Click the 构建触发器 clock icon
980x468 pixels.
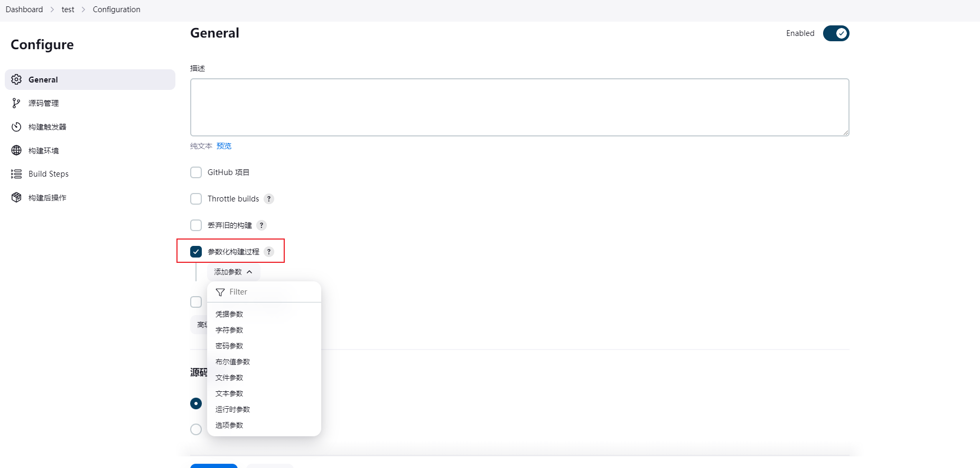(x=16, y=127)
